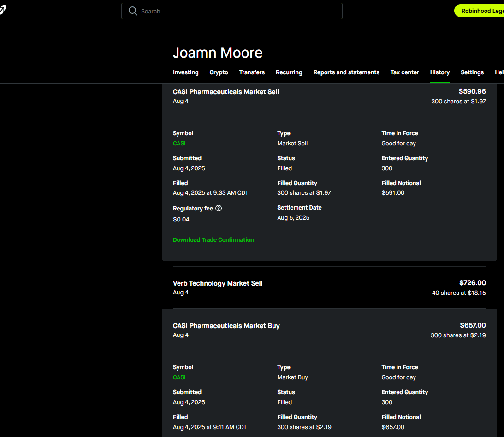The width and height of the screenshot is (504, 437).
Task: Open the Crypto tab
Action: (219, 72)
